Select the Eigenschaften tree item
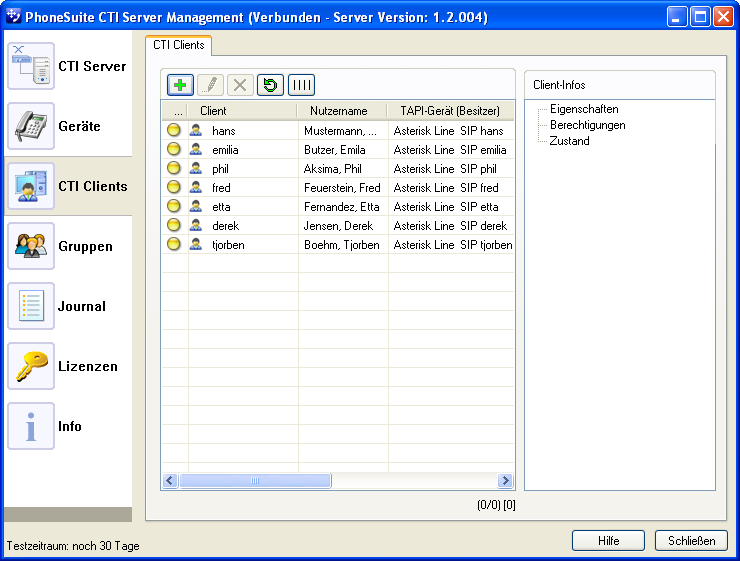Screen dimensions: 740x561 pos(584,109)
